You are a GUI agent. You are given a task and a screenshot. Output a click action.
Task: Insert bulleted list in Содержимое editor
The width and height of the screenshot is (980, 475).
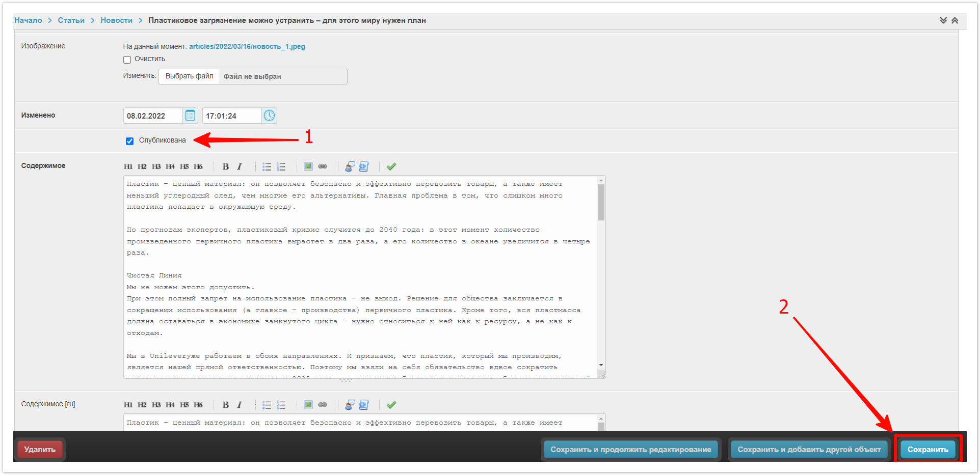tap(267, 166)
